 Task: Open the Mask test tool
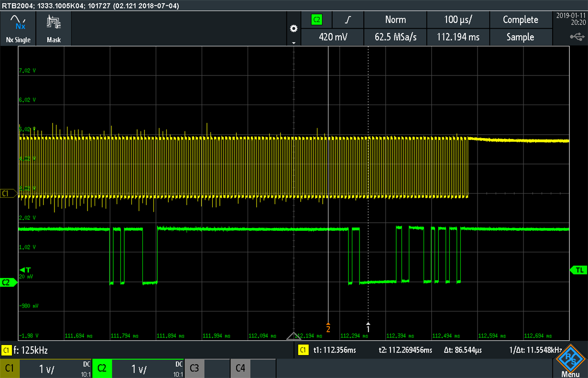tap(54, 29)
